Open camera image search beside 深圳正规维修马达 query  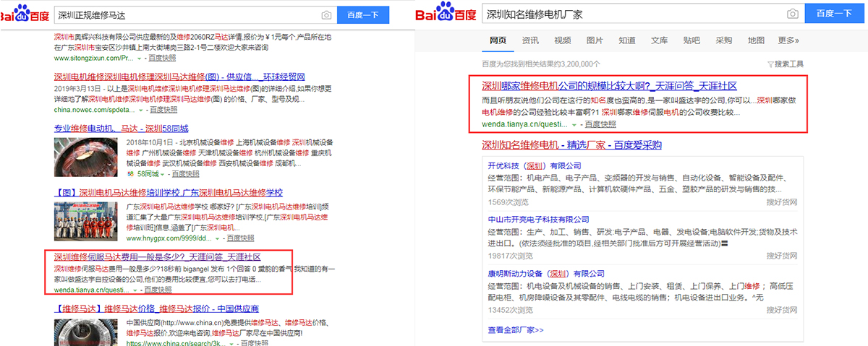click(327, 14)
